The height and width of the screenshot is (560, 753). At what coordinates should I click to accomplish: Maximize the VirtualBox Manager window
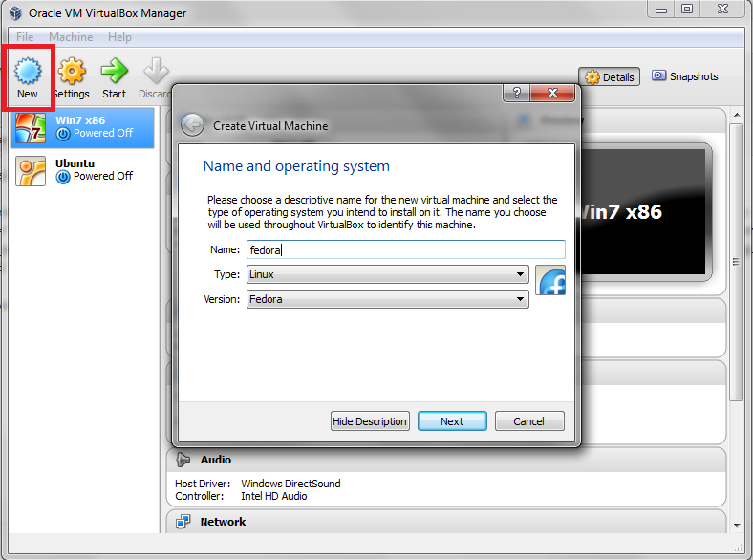click(687, 10)
